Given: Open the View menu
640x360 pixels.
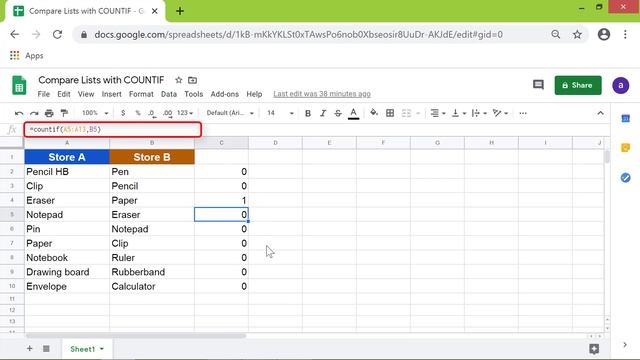Looking at the screenshot, I should point(86,94).
